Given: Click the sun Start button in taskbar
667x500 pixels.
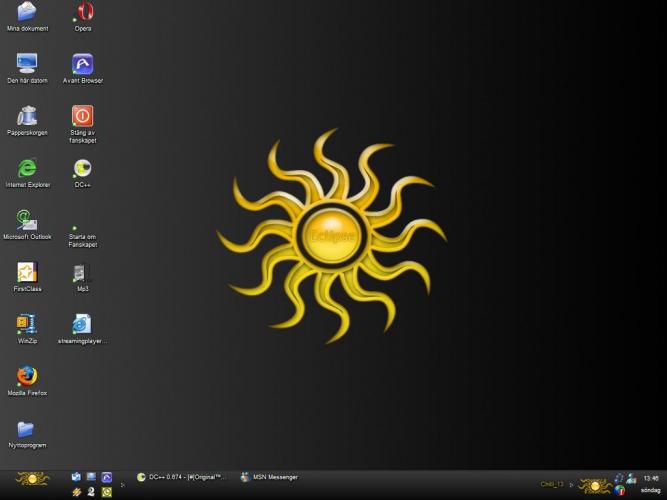Looking at the screenshot, I should coord(31,479).
